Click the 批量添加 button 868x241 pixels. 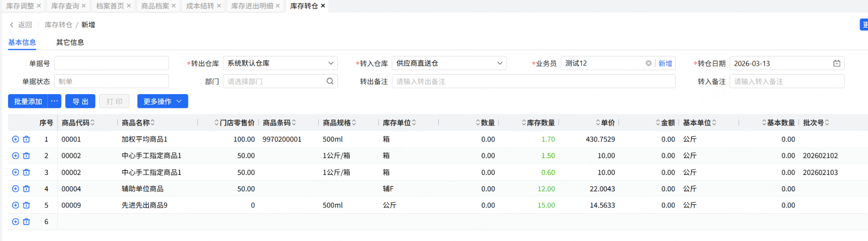pos(28,101)
